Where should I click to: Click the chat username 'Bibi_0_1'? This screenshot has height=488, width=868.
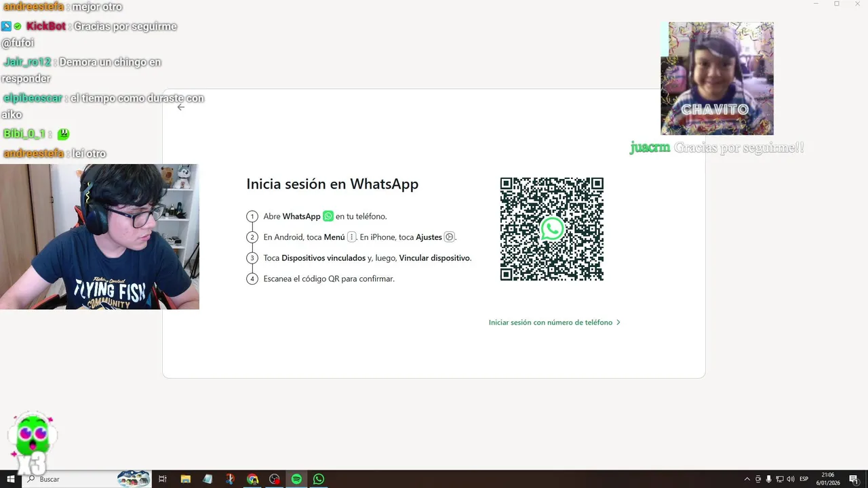24,134
